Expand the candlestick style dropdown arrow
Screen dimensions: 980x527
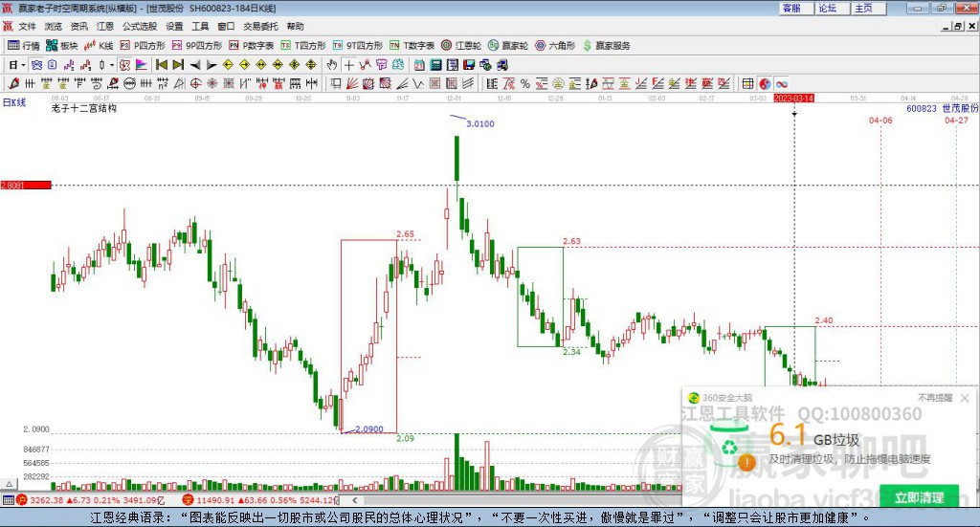pyautogui.click(x=111, y=65)
